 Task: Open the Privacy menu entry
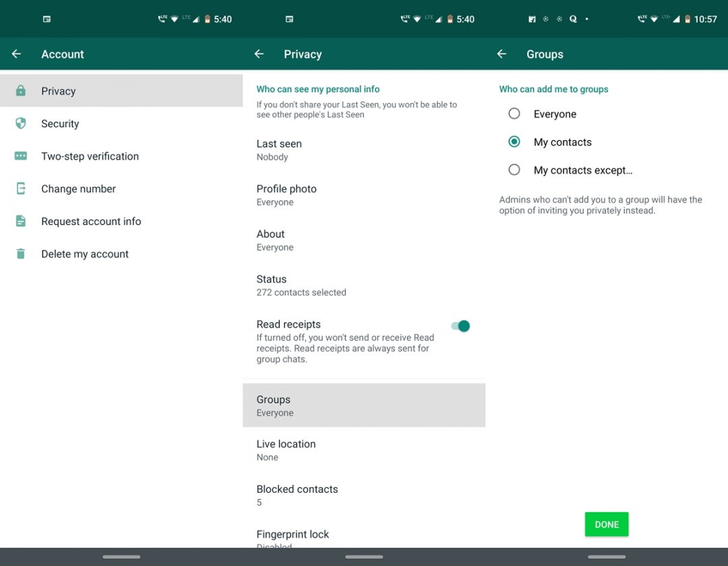click(x=121, y=91)
